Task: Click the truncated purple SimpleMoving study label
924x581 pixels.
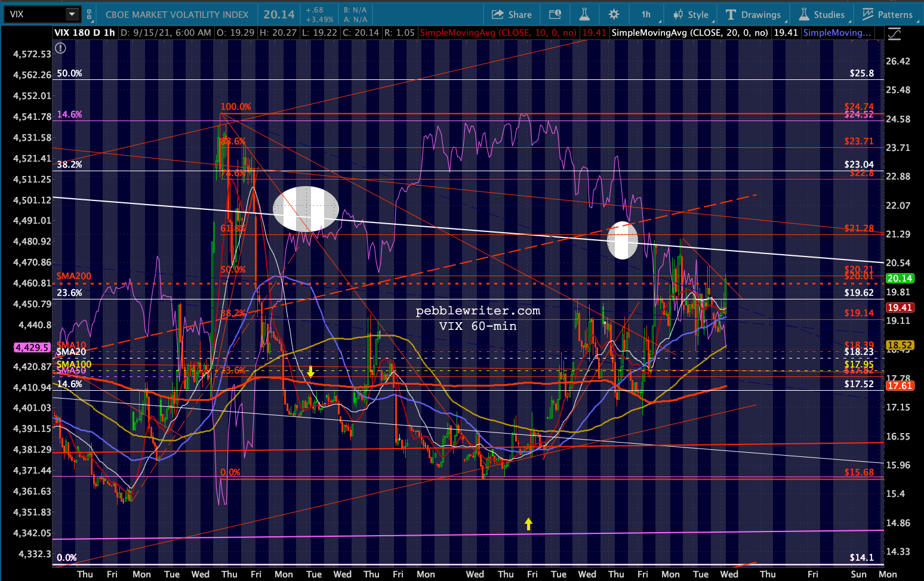Action: point(837,33)
